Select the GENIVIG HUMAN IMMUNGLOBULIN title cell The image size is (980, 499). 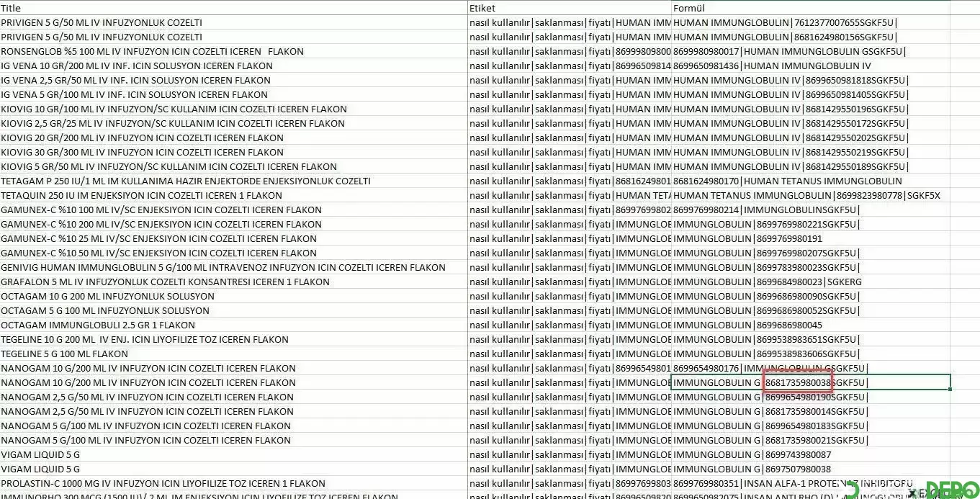pyautogui.click(x=233, y=267)
